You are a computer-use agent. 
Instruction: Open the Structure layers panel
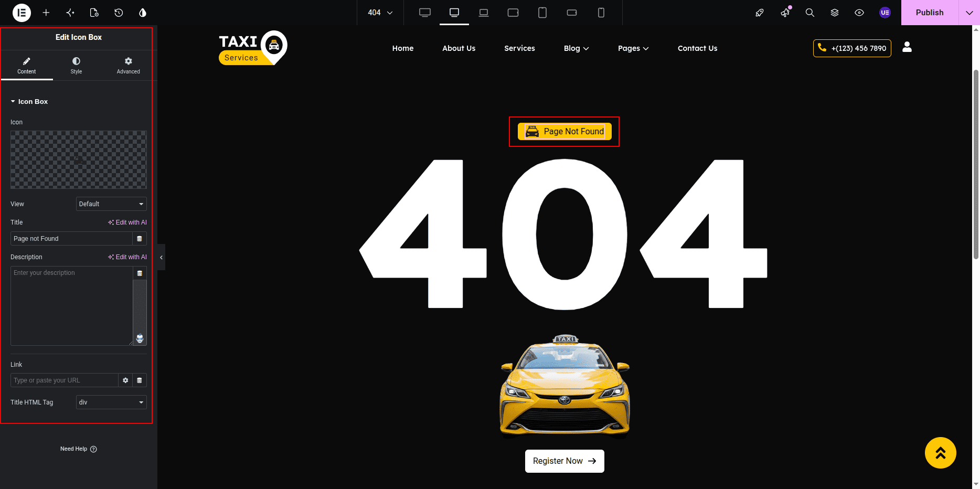coord(835,13)
